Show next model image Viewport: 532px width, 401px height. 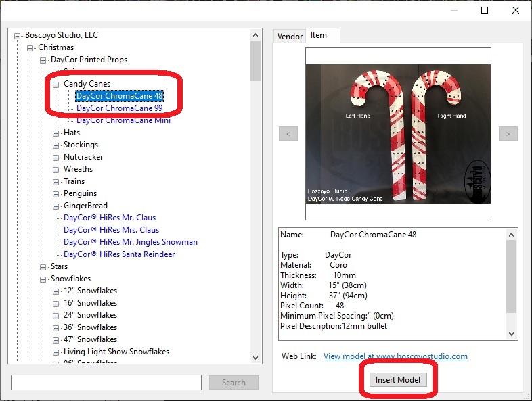(508, 133)
